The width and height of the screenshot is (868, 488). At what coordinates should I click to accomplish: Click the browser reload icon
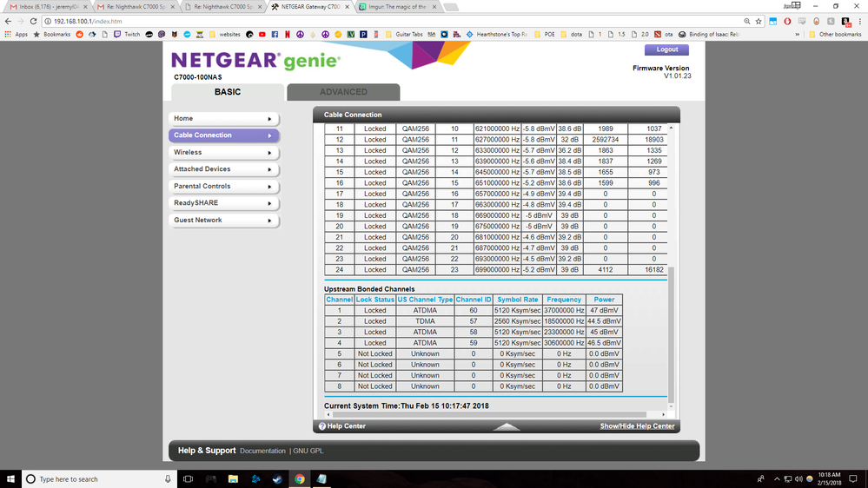[x=33, y=21]
